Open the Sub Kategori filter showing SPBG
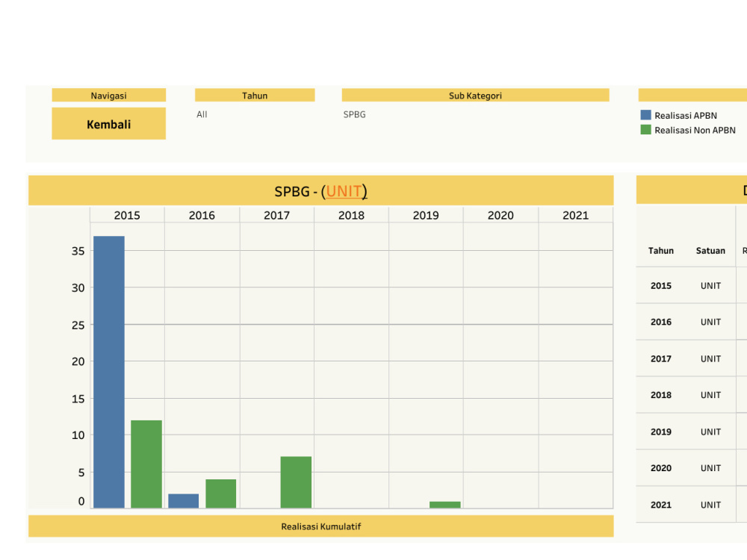Screen dimensions: 747x560 click(354, 114)
